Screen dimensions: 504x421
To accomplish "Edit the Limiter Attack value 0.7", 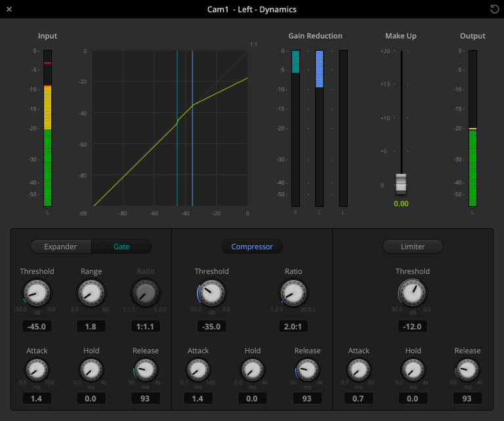I will click(359, 399).
